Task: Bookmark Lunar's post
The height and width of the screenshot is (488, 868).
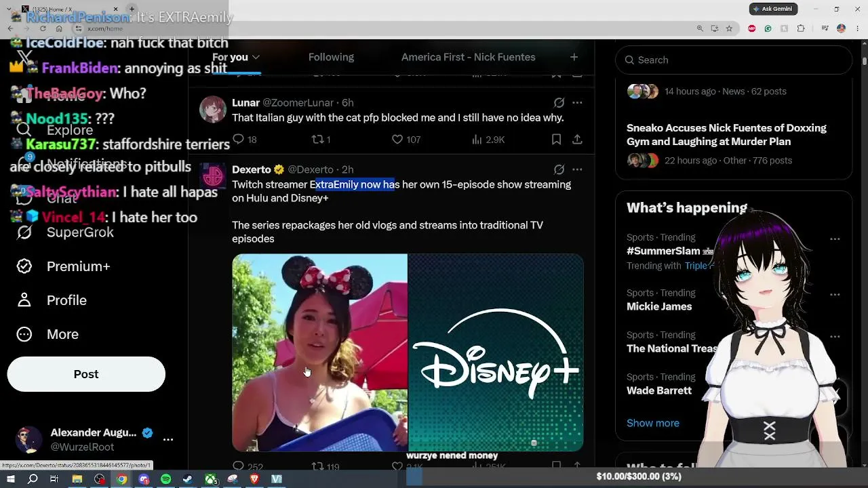Action: click(556, 140)
